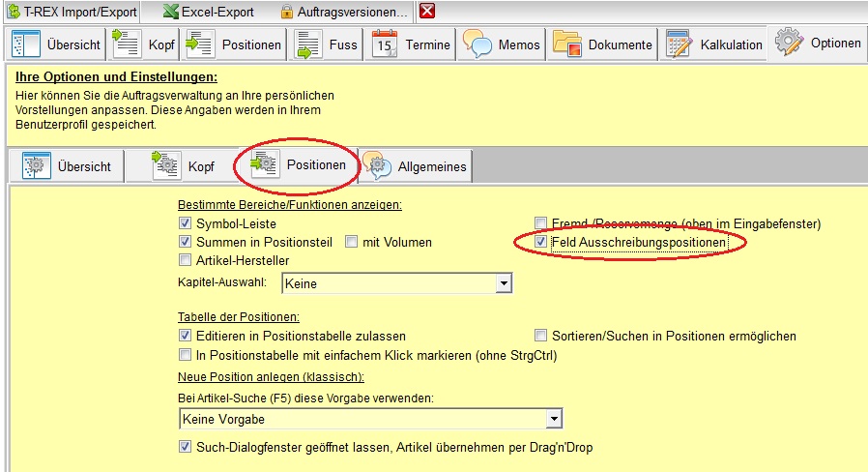Click the calculator icon for Kalkulation
This screenshot has height=472, width=868.
[x=679, y=44]
